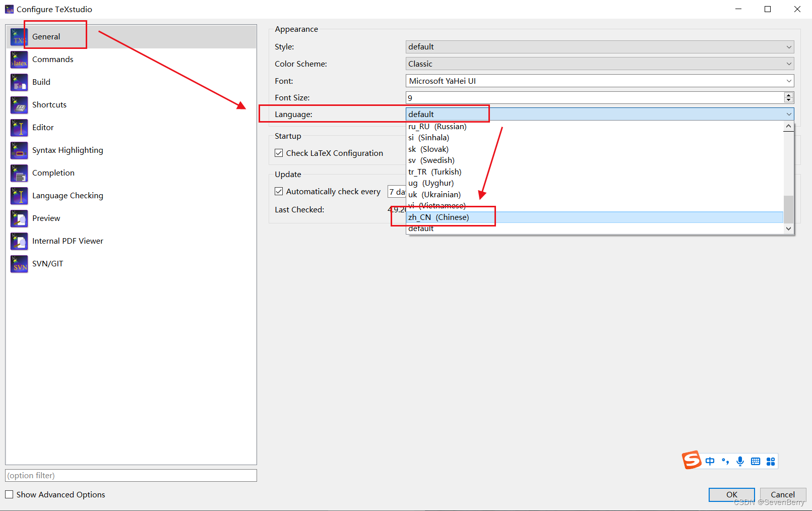Click the Sogou input method S logo
Image resolution: width=812 pixels, height=511 pixels.
tap(692, 460)
